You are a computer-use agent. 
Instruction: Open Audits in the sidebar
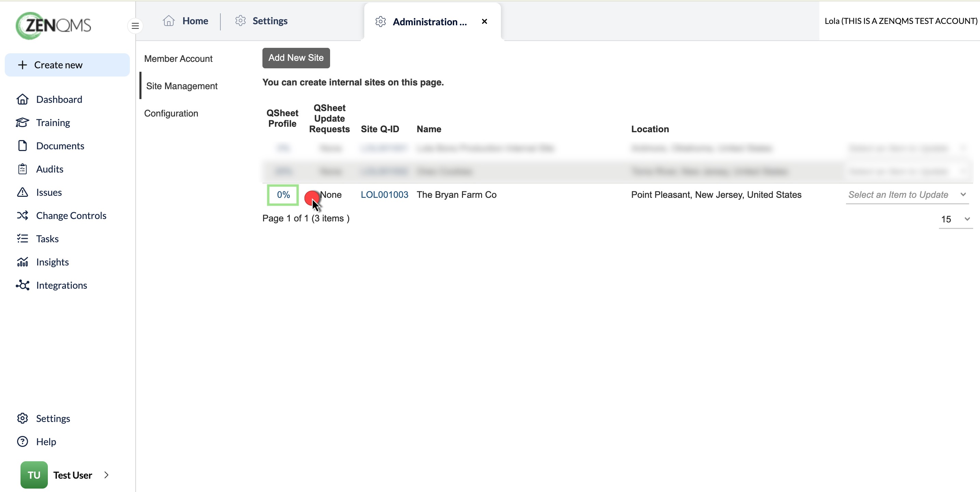(50, 169)
